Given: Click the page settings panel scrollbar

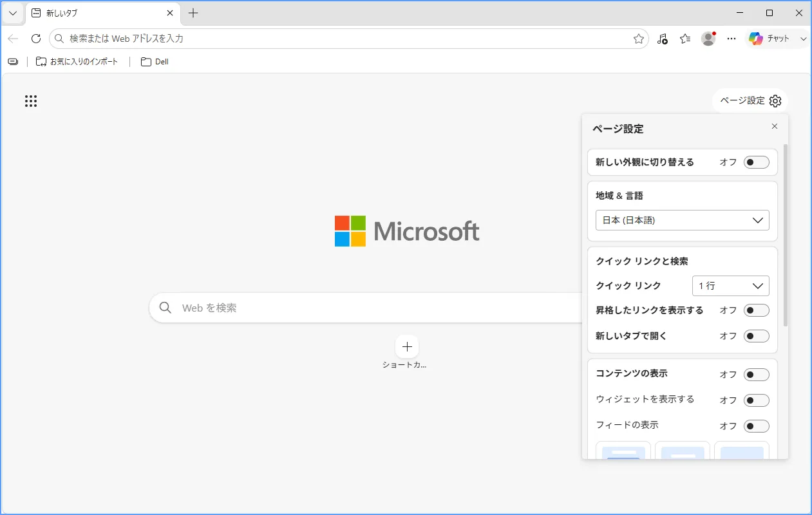Looking at the screenshot, I should 786,235.
